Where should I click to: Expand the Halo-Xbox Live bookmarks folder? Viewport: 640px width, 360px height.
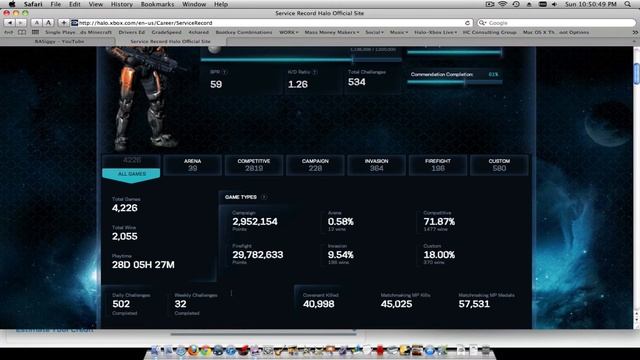(x=436, y=32)
